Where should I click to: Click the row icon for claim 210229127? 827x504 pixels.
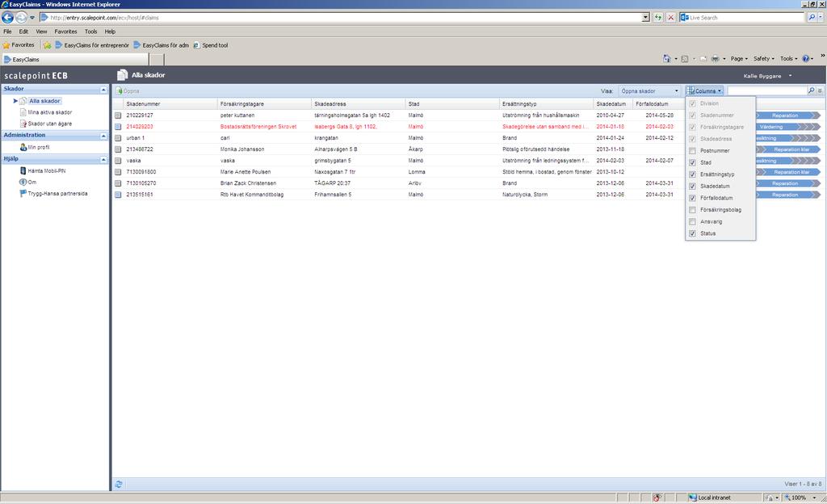point(118,115)
